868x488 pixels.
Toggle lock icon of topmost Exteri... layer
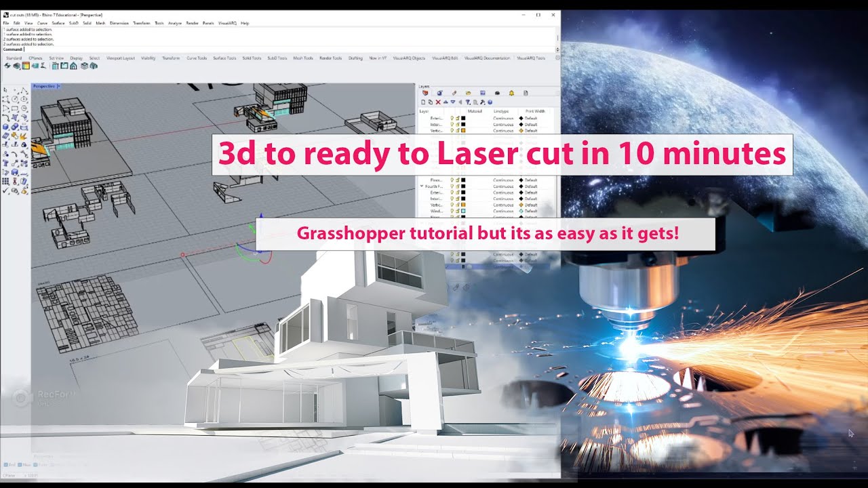click(458, 118)
